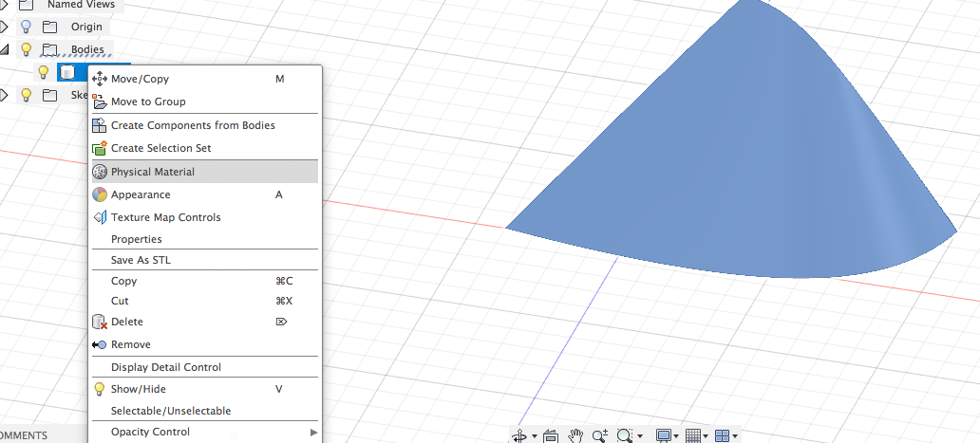Screen dimensions: 980x443
Task: Toggle lightbulb of the selected body
Action: 43,72
